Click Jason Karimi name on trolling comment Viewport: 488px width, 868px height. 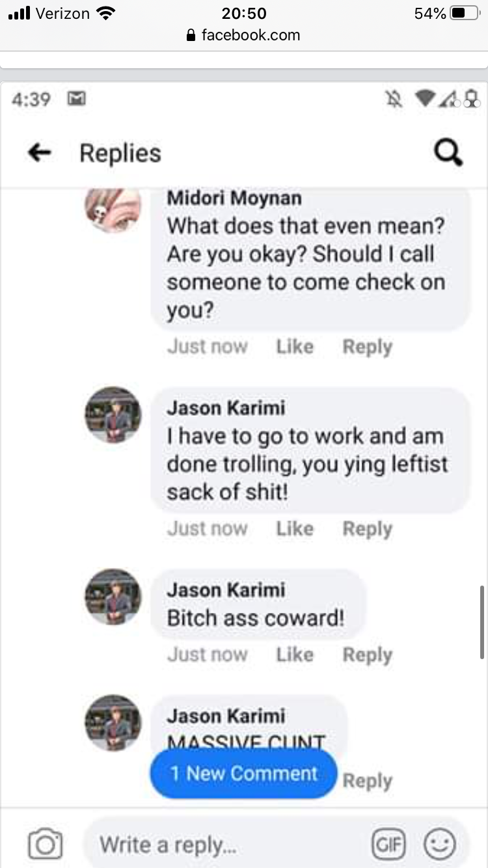(226, 407)
